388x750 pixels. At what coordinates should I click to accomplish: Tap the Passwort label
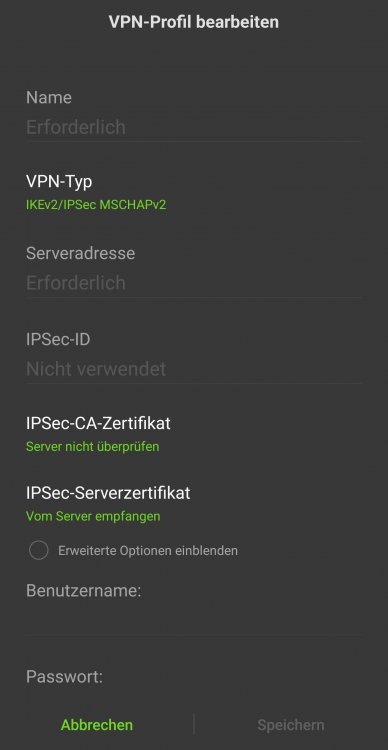(64, 677)
